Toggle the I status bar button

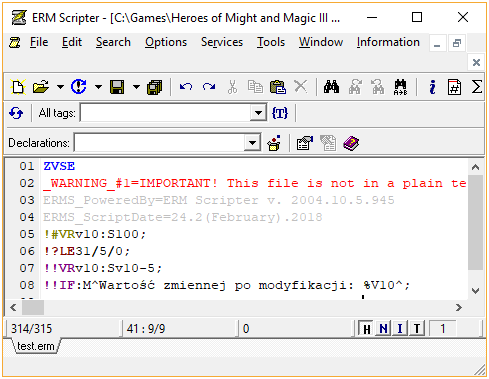(x=400, y=329)
